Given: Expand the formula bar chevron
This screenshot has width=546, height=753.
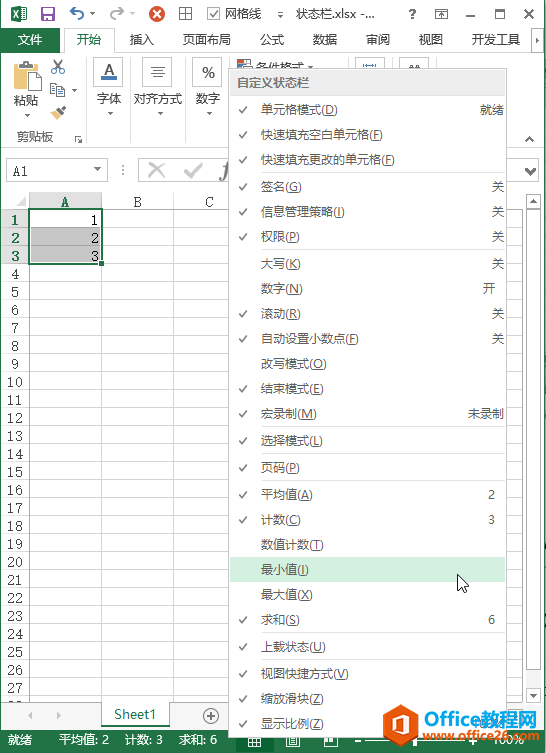Looking at the screenshot, I should (x=530, y=171).
